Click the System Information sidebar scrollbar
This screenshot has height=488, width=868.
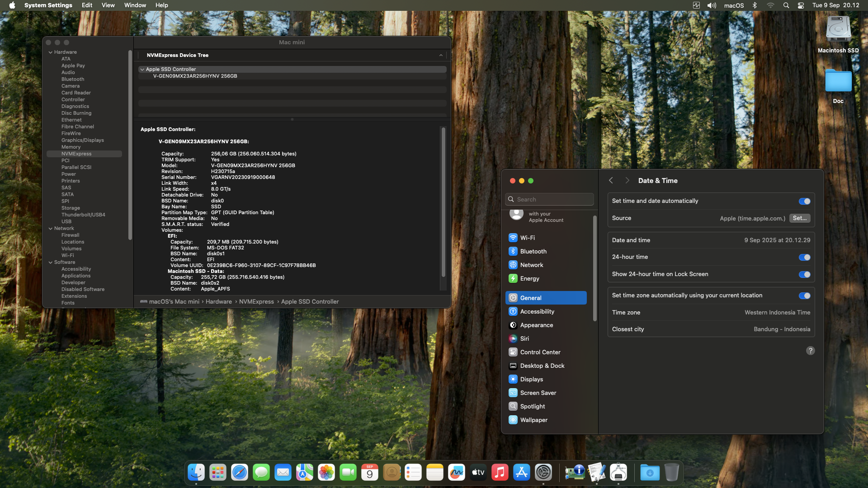[x=130, y=145]
